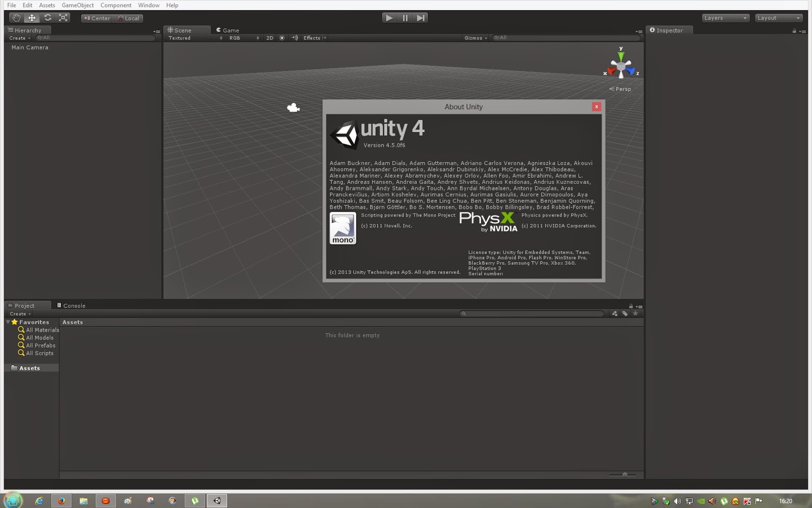This screenshot has height=508, width=812.
Task: Open the Inspector panel options menu
Action: (802, 31)
